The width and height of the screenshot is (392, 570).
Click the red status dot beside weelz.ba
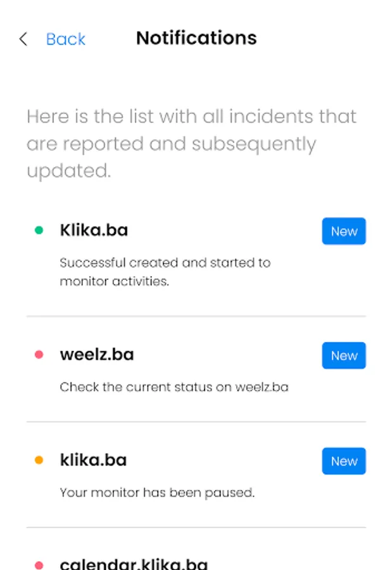(39, 355)
